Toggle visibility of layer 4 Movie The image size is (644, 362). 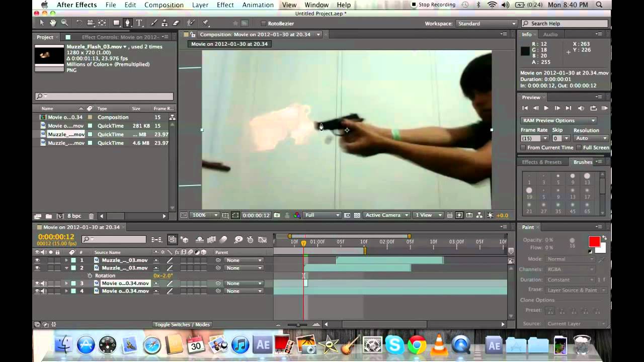[x=37, y=291]
